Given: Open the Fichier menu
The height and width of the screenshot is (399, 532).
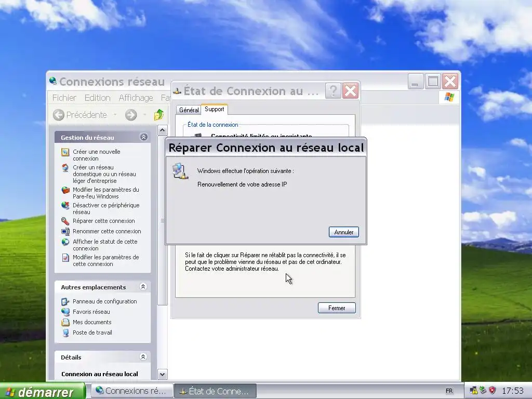Looking at the screenshot, I should 64,98.
